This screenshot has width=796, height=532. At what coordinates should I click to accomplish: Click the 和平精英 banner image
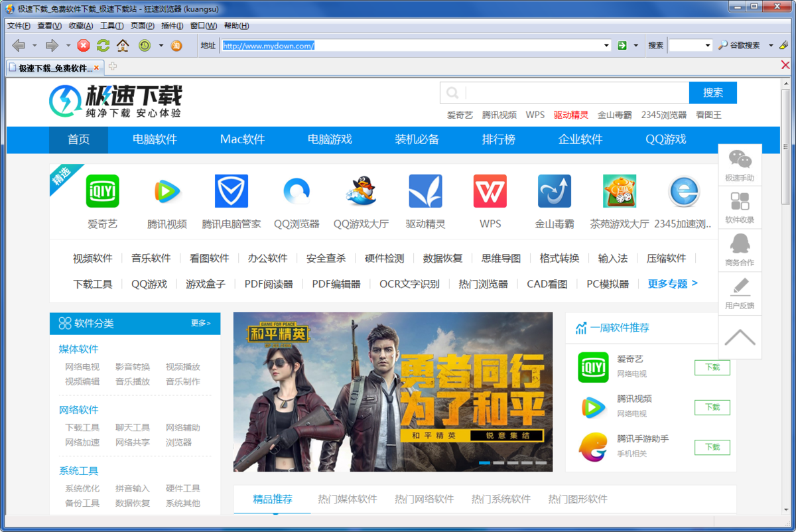pos(393,392)
